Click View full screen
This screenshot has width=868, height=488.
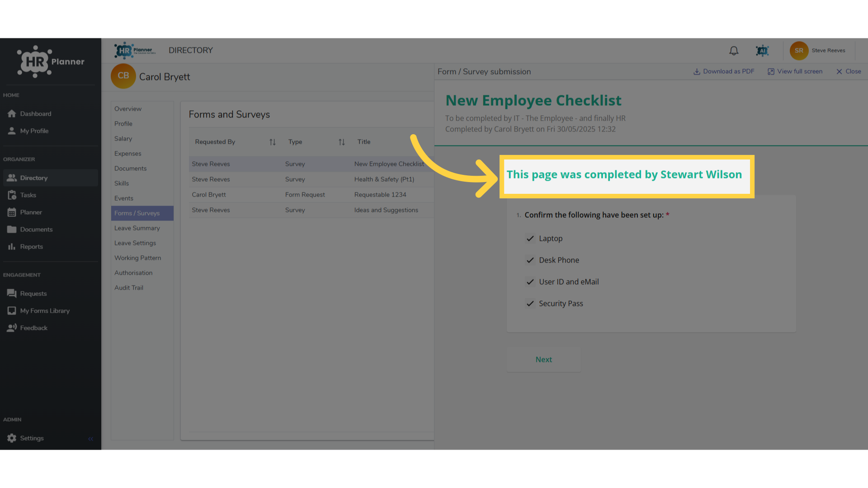pyautogui.click(x=795, y=71)
